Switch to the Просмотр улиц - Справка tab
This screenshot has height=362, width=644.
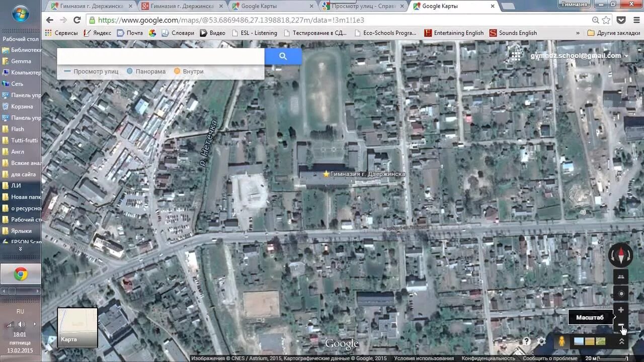363,6
